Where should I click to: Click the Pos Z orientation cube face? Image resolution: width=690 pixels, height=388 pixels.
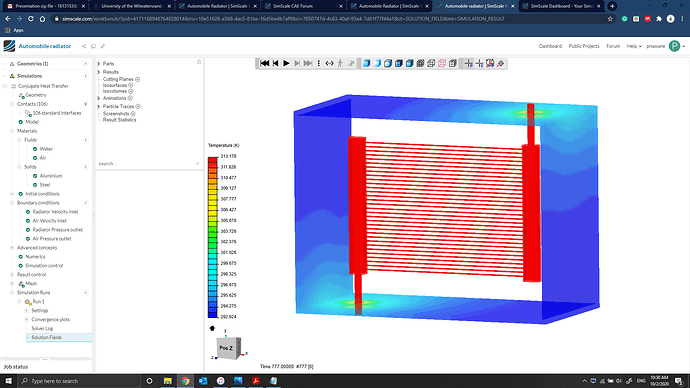tap(227, 348)
